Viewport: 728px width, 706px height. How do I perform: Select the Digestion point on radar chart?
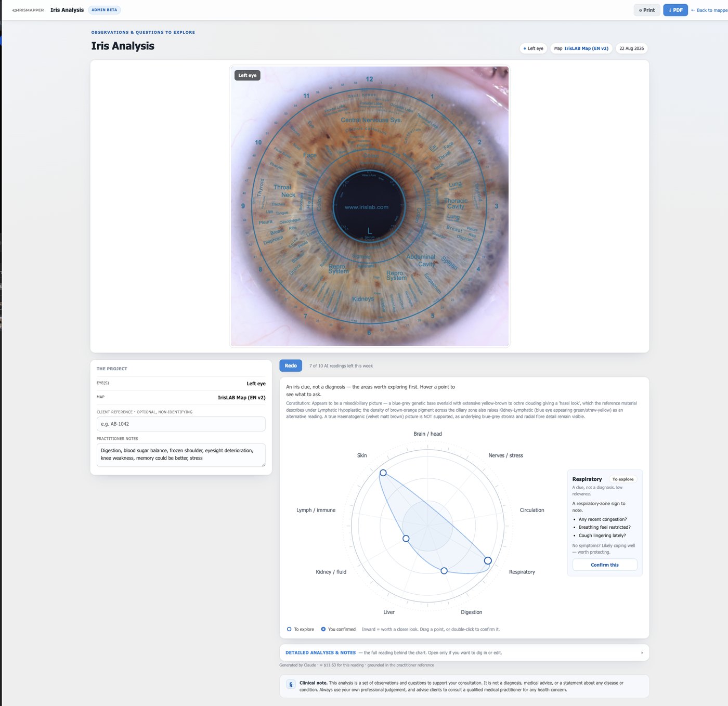(444, 571)
